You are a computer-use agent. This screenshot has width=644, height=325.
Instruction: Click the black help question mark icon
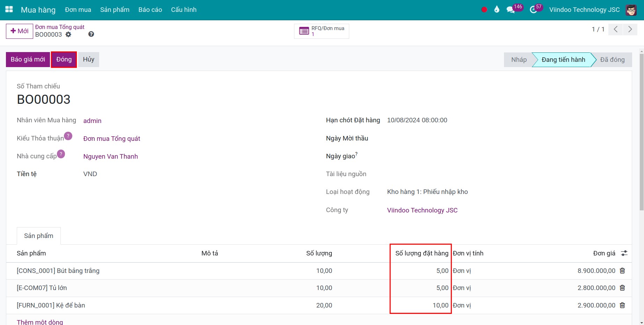pos(91,34)
